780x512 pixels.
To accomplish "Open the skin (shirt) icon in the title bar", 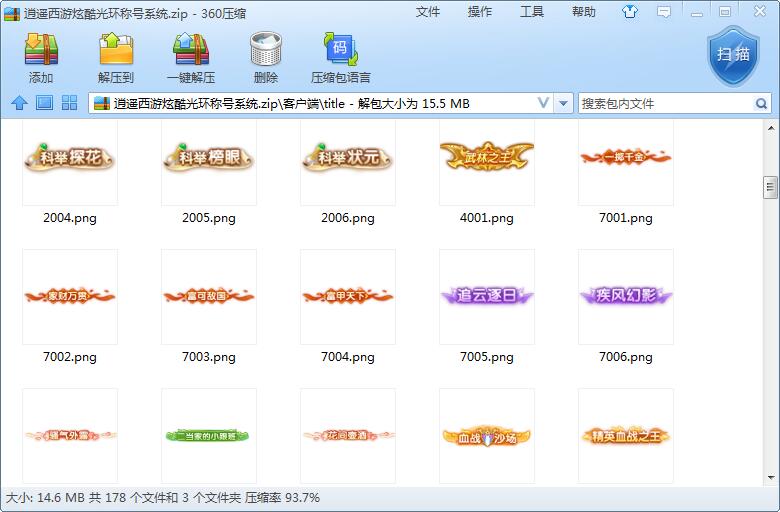I will 630,12.
